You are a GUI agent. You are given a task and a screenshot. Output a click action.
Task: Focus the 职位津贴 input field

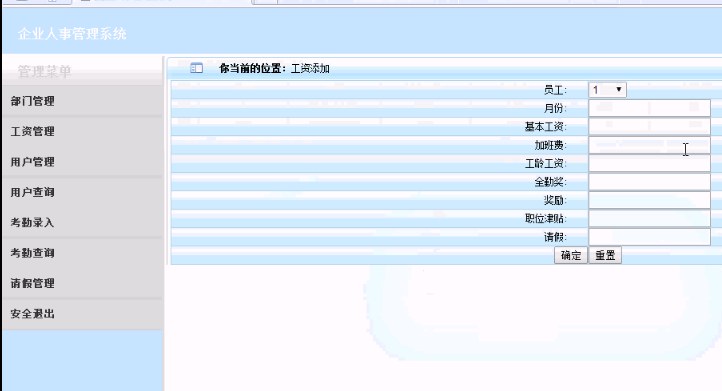pos(649,219)
